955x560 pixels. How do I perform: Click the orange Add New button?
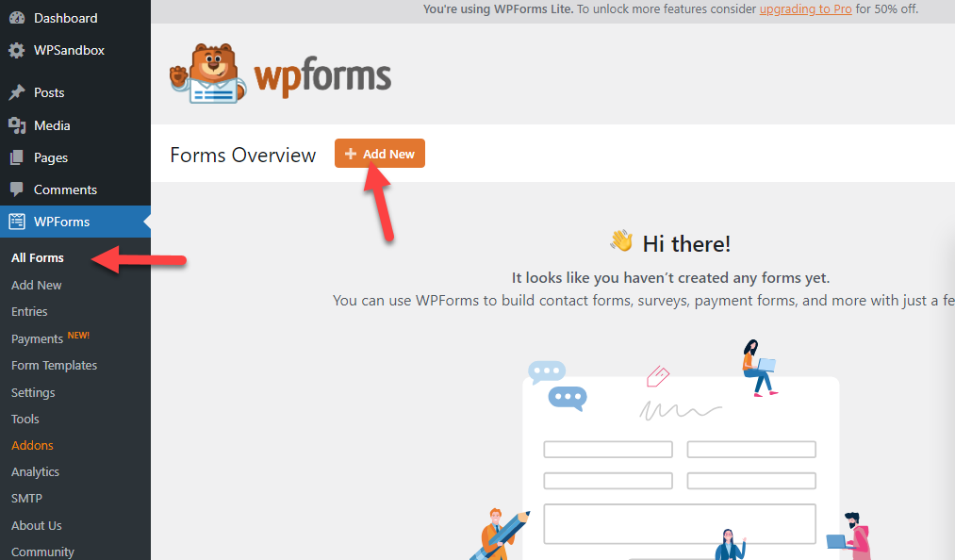379,154
